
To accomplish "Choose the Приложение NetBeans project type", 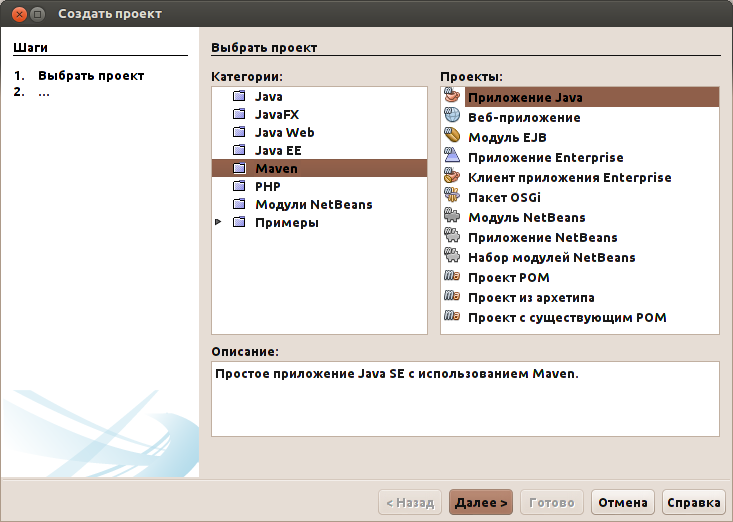I will pyautogui.click(x=543, y=238).
